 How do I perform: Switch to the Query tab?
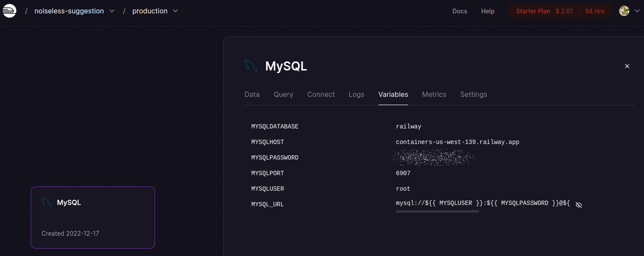pyautogui.click(x=283, y=94)
